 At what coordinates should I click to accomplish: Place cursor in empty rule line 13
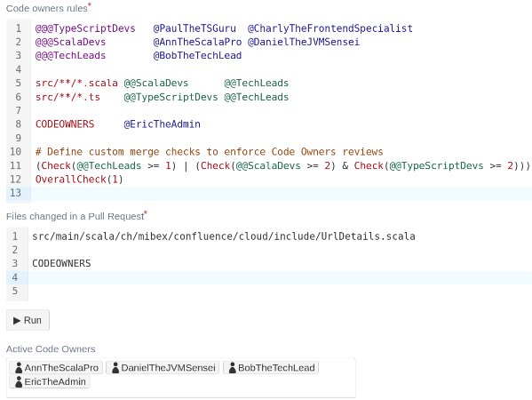click(x=282, y=193)
